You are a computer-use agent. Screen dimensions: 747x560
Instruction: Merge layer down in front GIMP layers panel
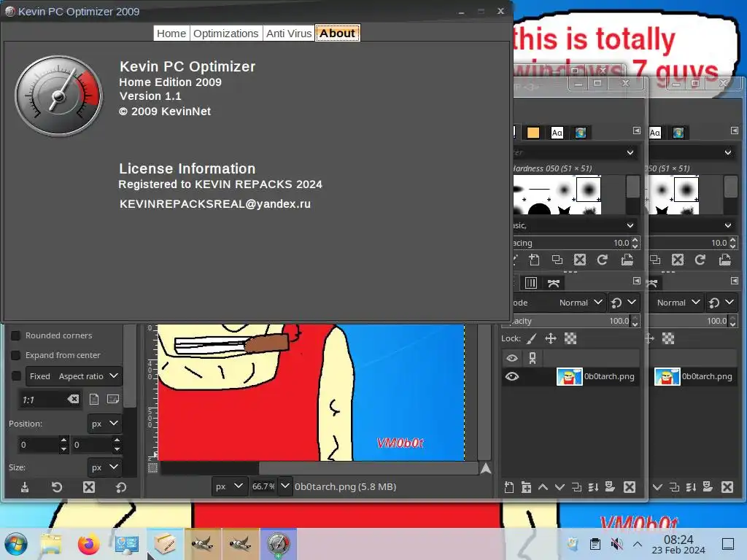[x=593, y=487]
